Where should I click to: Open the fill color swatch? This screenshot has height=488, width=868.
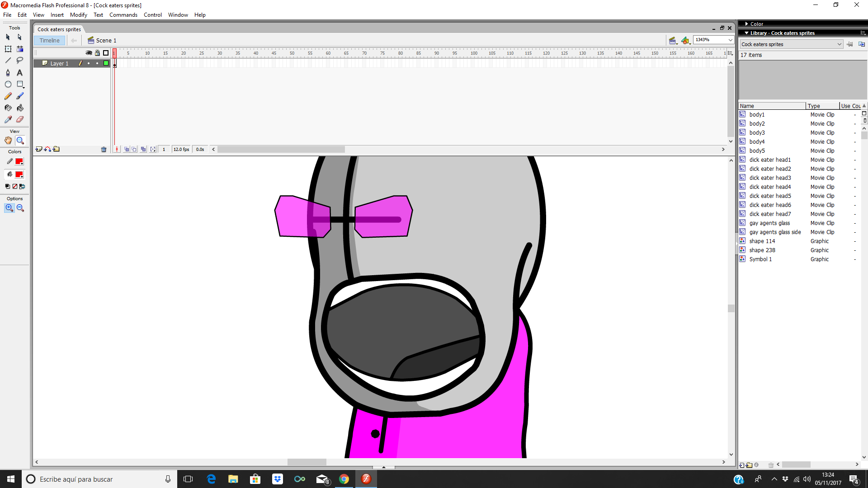pos(19,175)
